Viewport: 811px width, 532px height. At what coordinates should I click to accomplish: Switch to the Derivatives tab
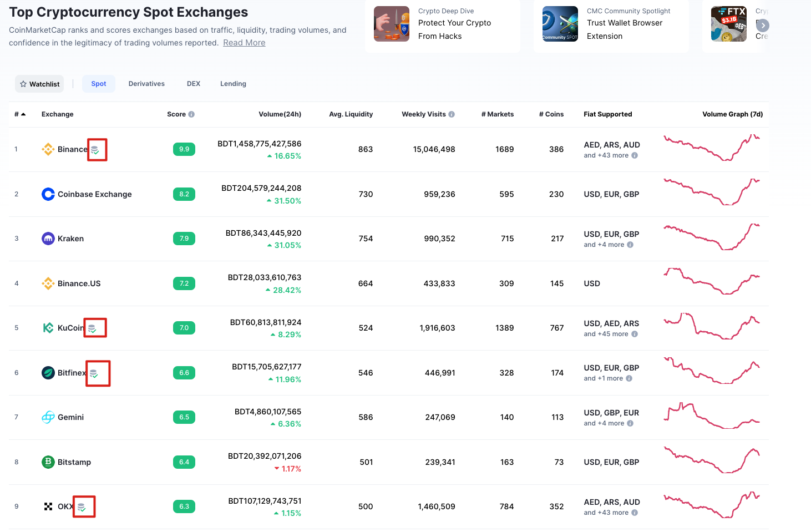click(x=146, y=84)
